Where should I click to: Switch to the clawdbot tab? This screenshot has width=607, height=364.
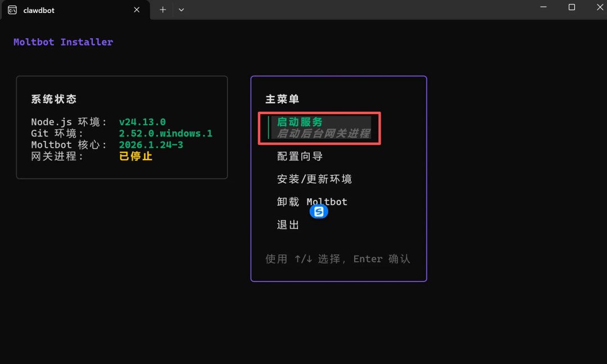pos(67,10)
